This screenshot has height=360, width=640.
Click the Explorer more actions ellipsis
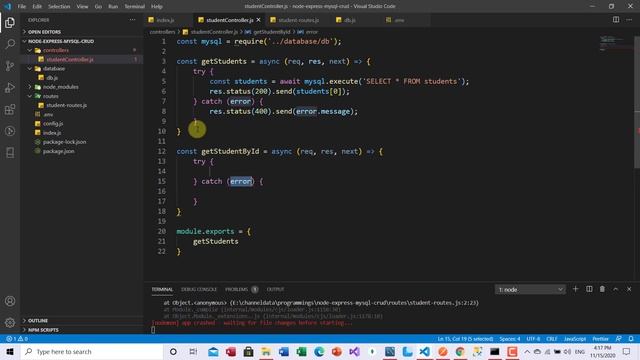(132, 20)
